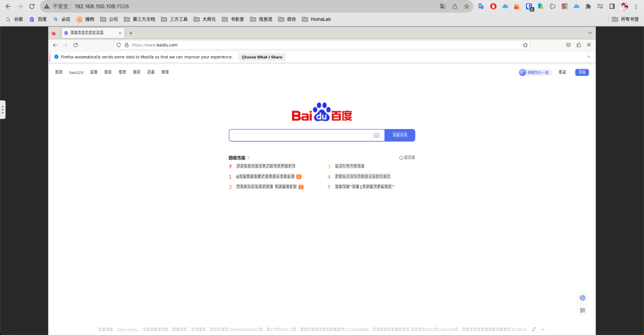Click the 不安全 site warning indicator
This screenshot has width=644, height=335.
coord(56,6)
